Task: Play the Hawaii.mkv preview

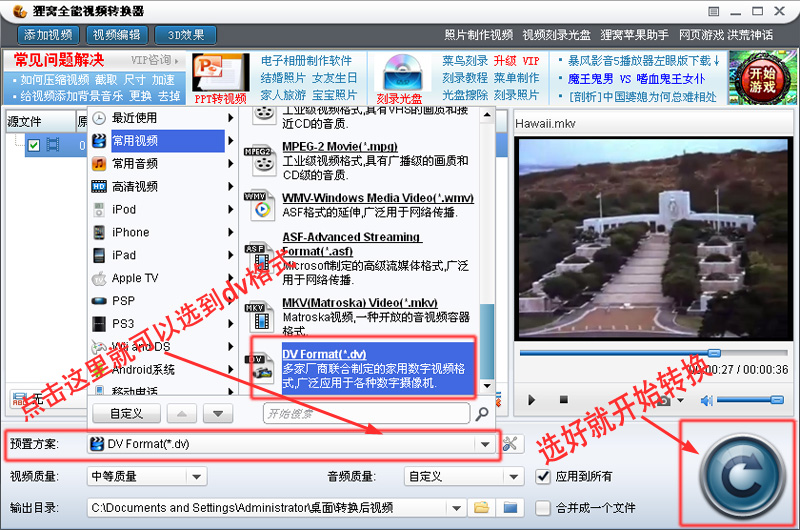Action: point(532,400)
